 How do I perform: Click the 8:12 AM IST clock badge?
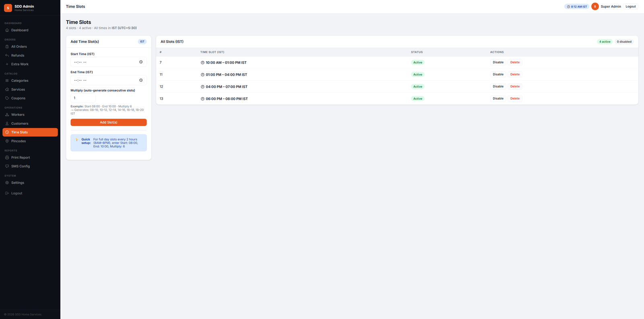(x=577, y=6)
